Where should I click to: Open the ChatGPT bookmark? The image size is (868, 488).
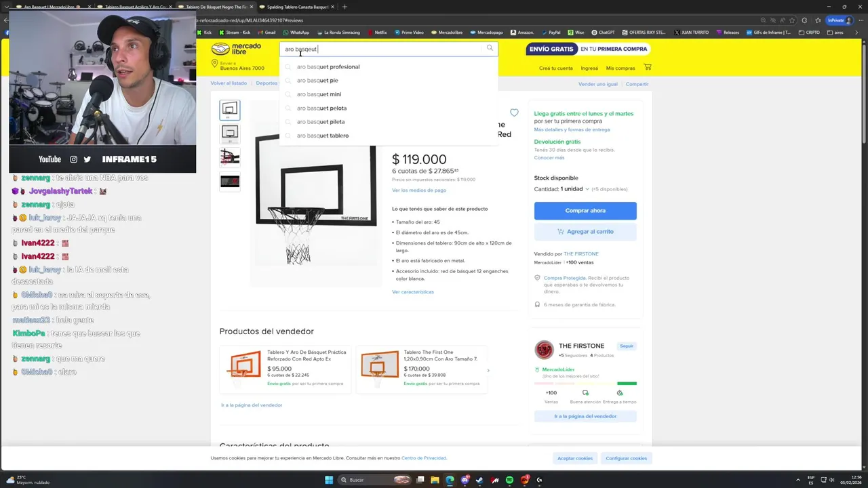(x=604, y=32)
